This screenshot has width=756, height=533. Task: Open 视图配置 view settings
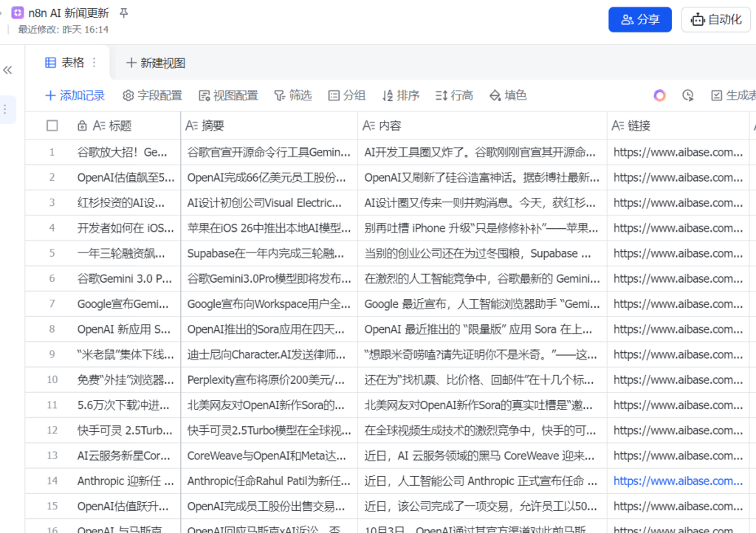point(228,95)
